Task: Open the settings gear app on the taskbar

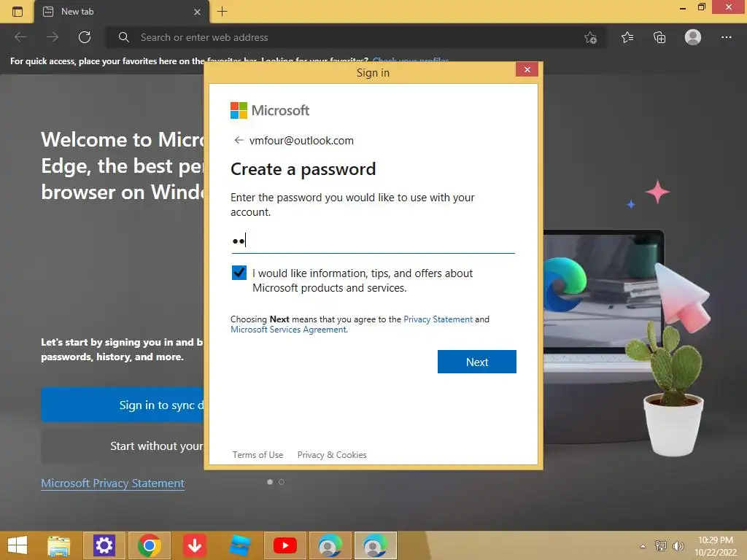Action: tap(104, 545)
